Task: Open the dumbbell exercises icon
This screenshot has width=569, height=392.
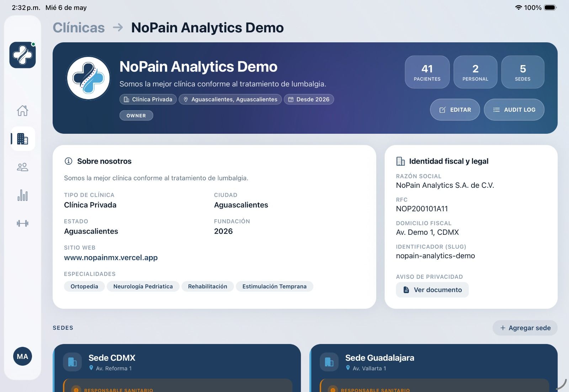Action: coord(22,223)
